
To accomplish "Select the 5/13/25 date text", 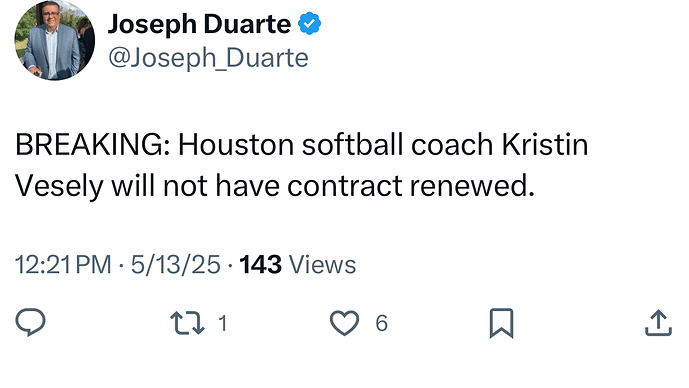I will pyautogui.click(x=176, y=265).
